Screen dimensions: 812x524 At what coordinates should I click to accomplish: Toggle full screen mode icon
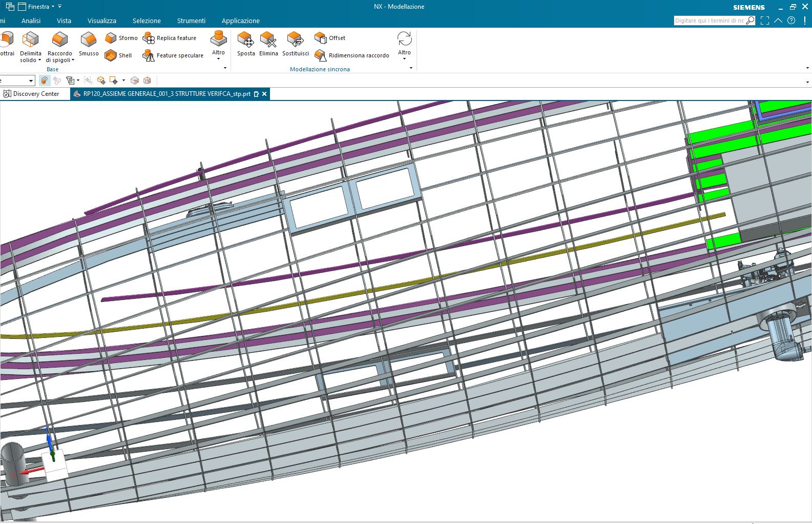(x=765, y=21)
